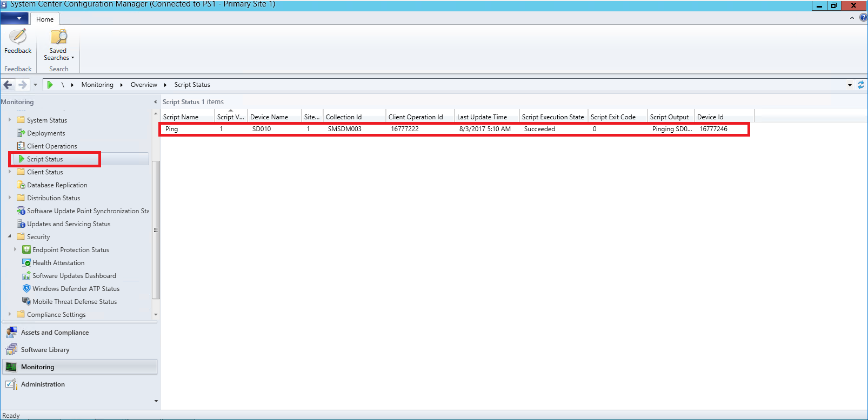This screenshot has width=868, height=420.
Task: Expand the Compliance Settings tree node
Action: pos(10,314)
